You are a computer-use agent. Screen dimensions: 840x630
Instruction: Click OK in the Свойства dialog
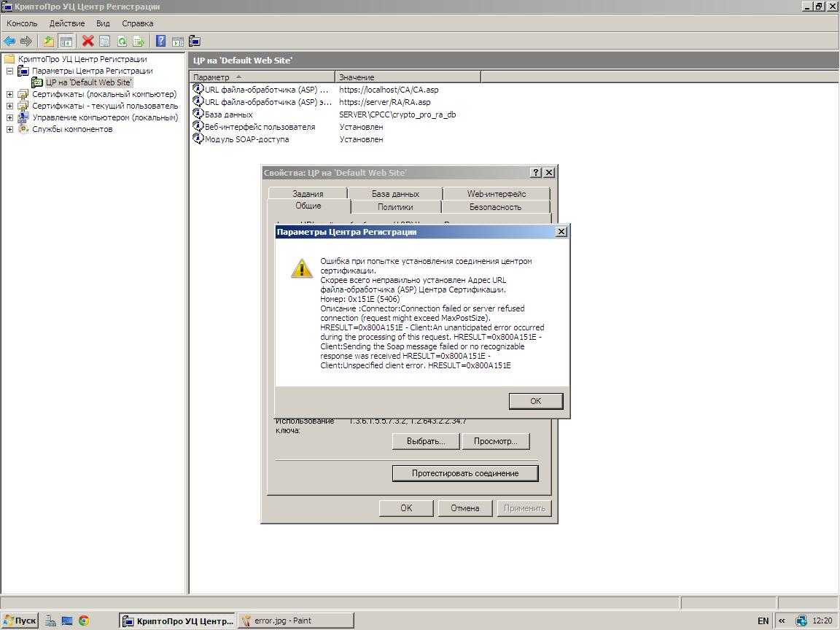click(x=406, y=507)
